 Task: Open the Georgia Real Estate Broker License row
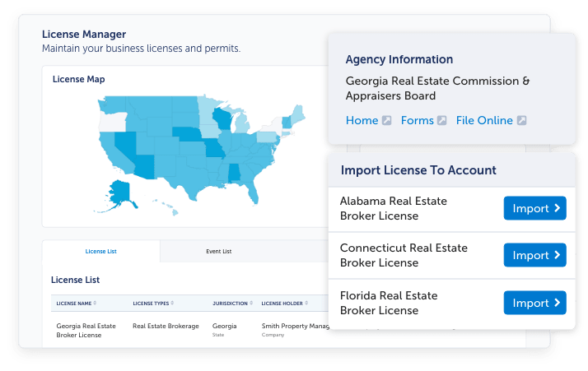[86, 332]
